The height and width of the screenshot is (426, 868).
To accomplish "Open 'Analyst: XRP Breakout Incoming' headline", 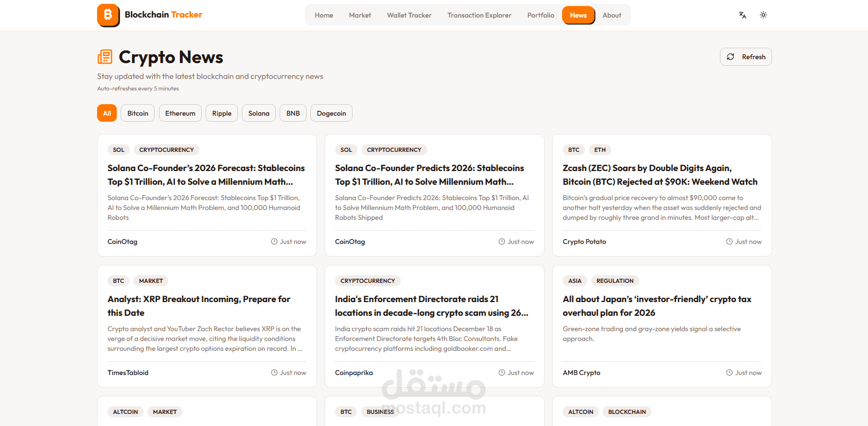I will click(x=199, y=306).
